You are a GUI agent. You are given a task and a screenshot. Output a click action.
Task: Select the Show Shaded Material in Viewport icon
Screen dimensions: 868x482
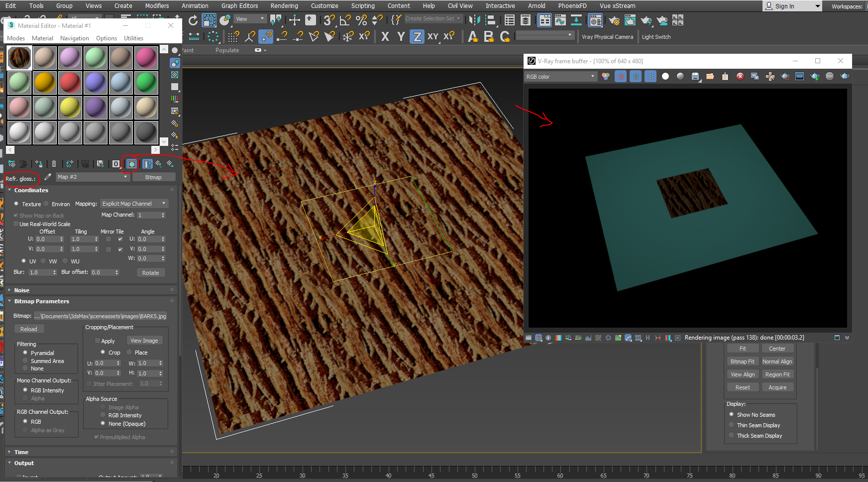131,163
